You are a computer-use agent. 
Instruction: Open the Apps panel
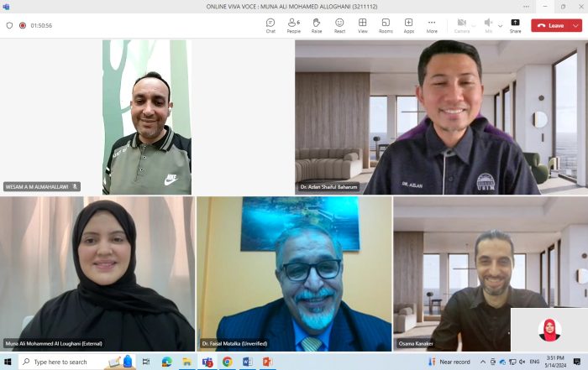(x=408, y=25)
